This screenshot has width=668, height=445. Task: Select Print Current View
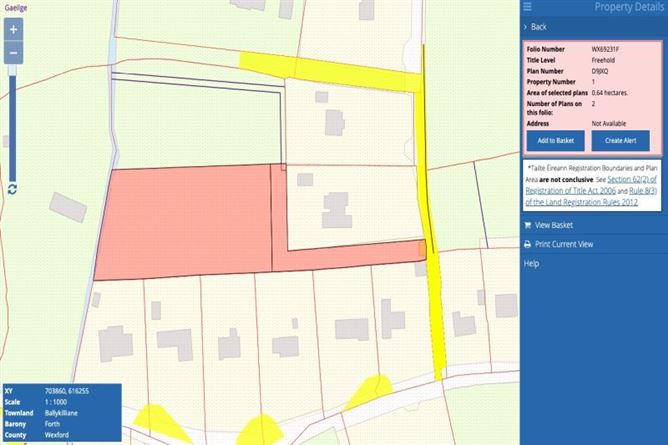[x=564, y=244]
